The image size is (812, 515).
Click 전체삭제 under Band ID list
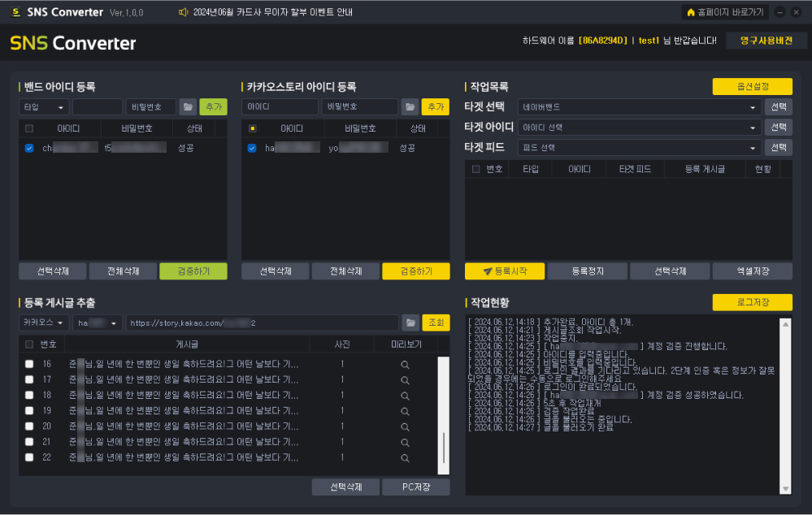coord(123,270)
